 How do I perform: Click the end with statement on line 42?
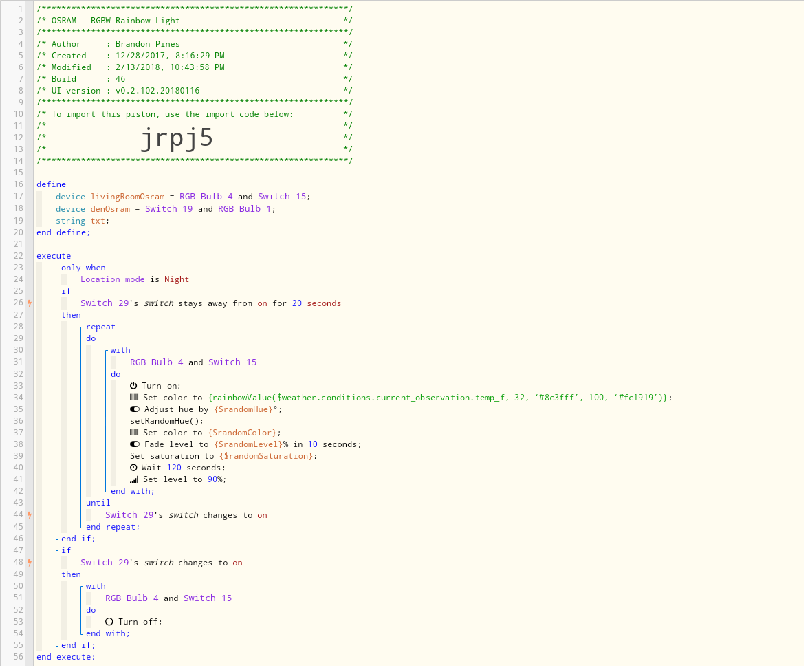coord(133,492)
